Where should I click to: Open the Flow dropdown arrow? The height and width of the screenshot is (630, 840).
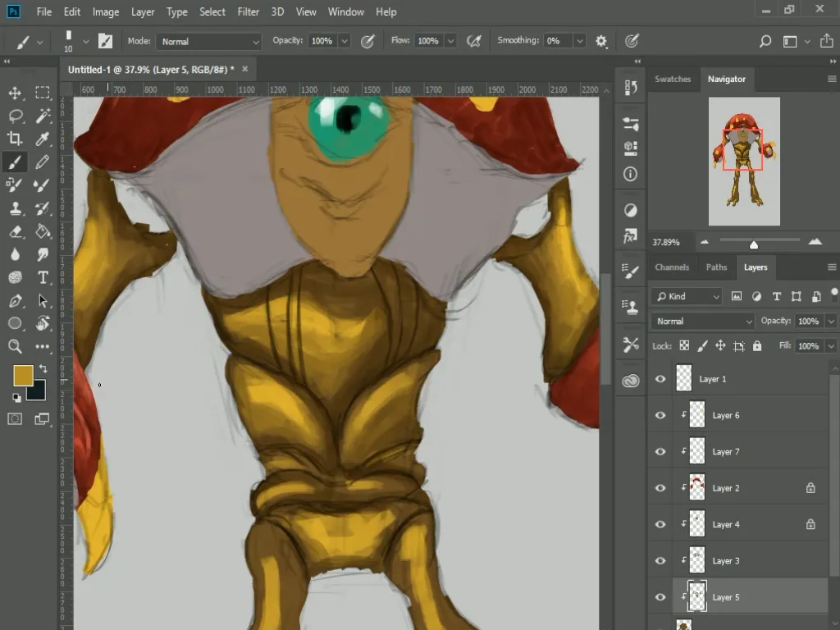(451, 41)
